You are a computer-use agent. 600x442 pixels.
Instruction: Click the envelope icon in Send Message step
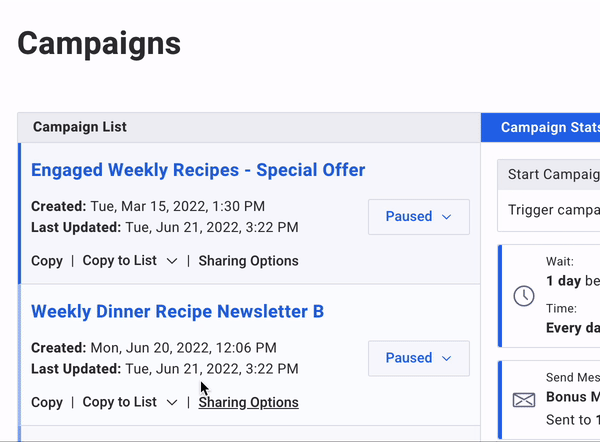click(x=523, y=400)
